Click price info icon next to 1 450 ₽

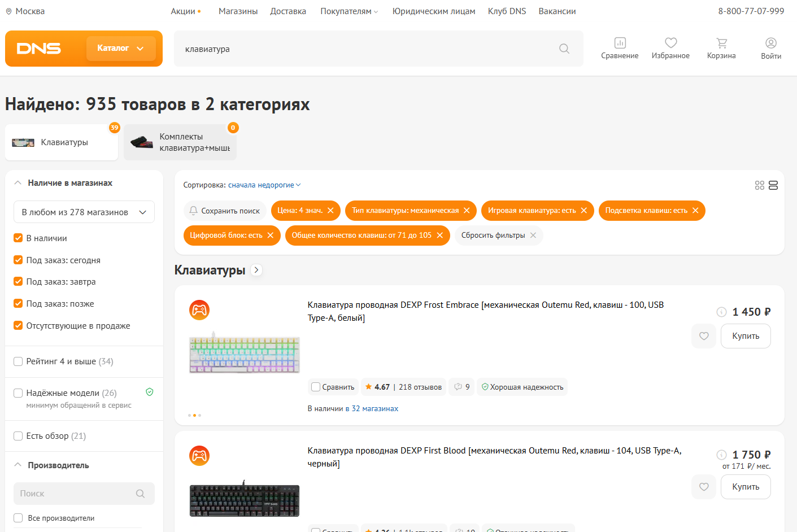[721, 312]
